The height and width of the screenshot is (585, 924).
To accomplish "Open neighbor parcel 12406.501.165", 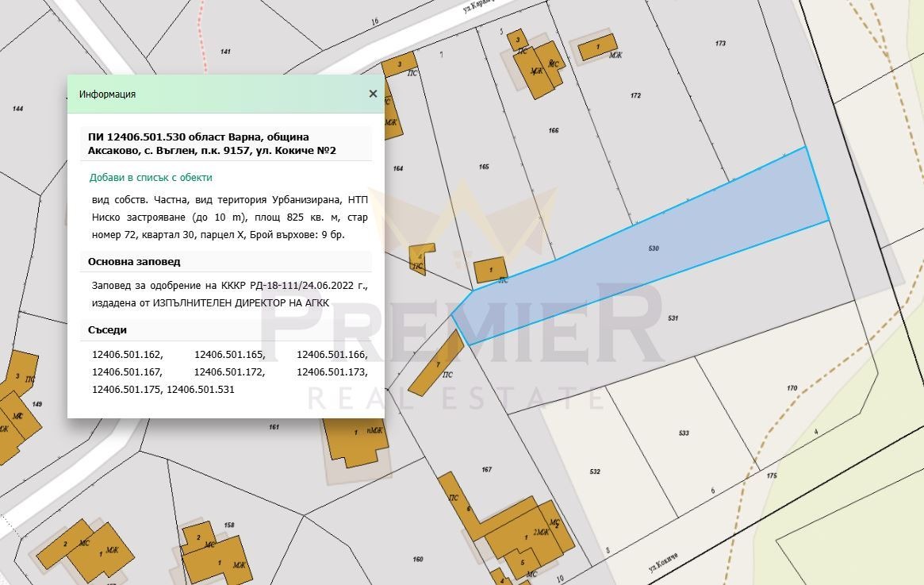I will 229,355.
